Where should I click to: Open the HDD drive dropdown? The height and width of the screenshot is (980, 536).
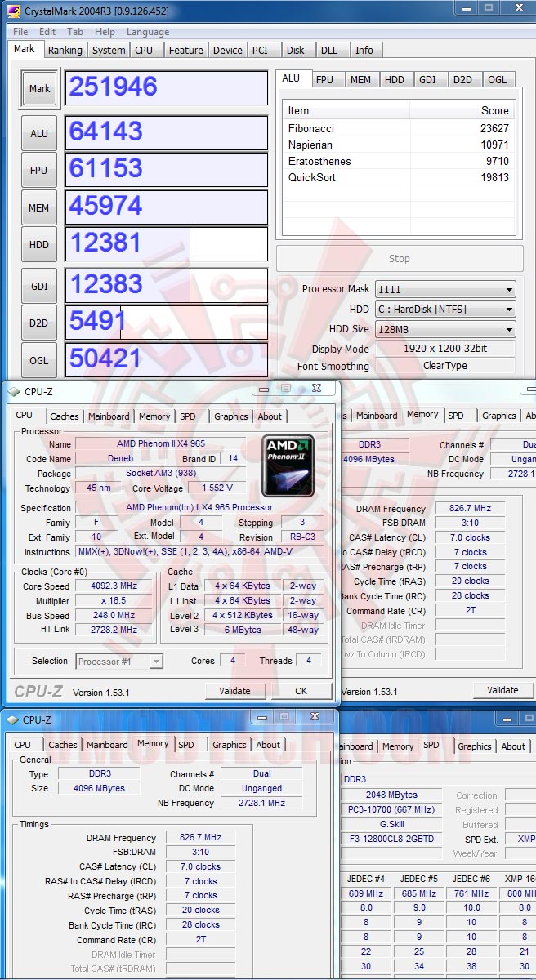(445, 309)
